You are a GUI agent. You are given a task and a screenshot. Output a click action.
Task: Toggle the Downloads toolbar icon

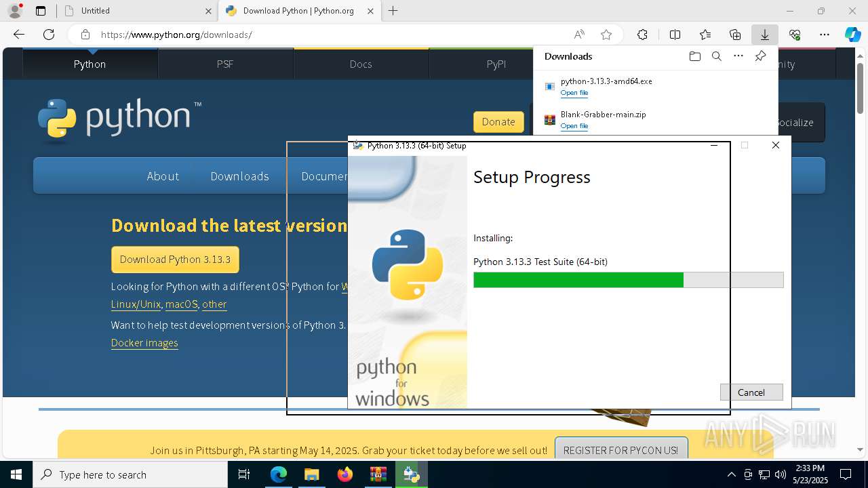(764, 35)
